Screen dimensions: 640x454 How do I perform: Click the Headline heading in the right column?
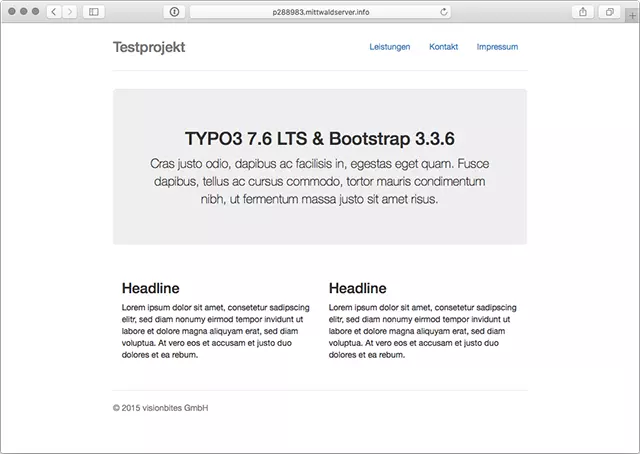pyautogui.click(x=358, y=288)
